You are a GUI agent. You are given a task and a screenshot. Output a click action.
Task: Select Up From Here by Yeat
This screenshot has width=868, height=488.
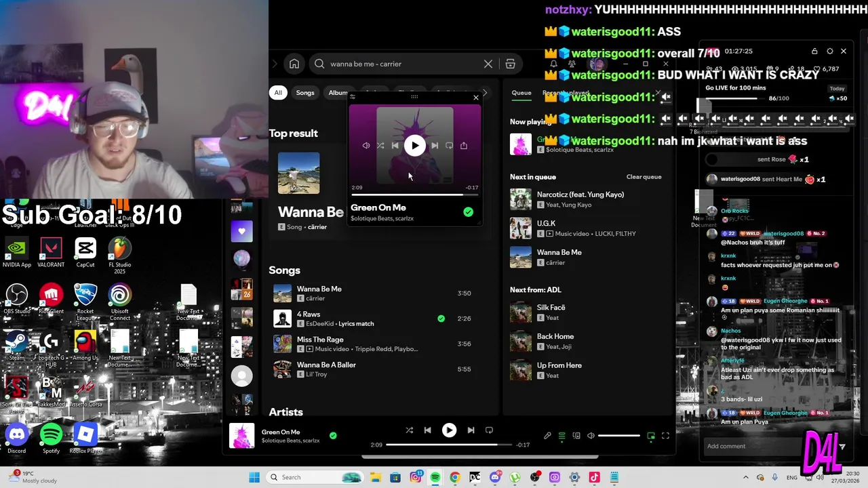coord(586,370)
